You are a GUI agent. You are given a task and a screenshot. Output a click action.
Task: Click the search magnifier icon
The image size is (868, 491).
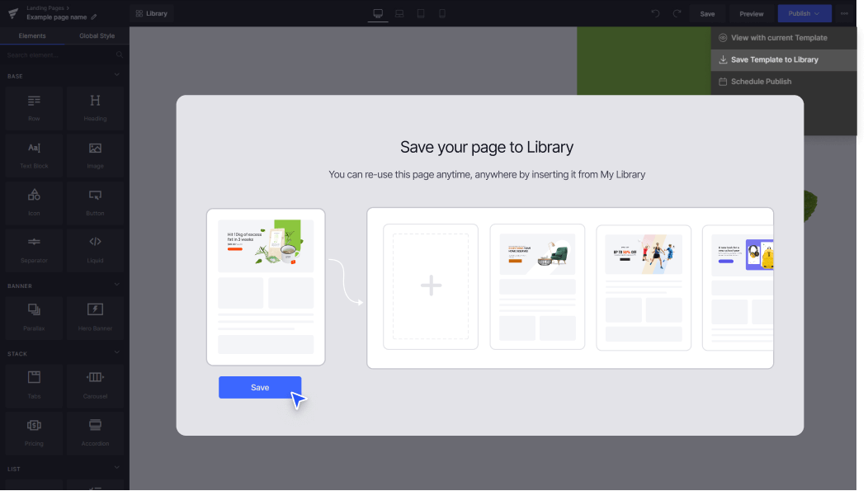[x=120, y=54]
